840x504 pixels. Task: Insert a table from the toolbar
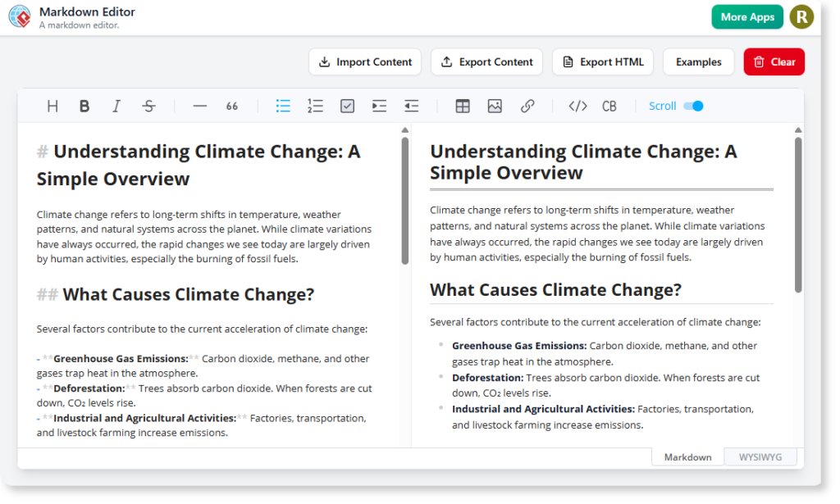463,106
